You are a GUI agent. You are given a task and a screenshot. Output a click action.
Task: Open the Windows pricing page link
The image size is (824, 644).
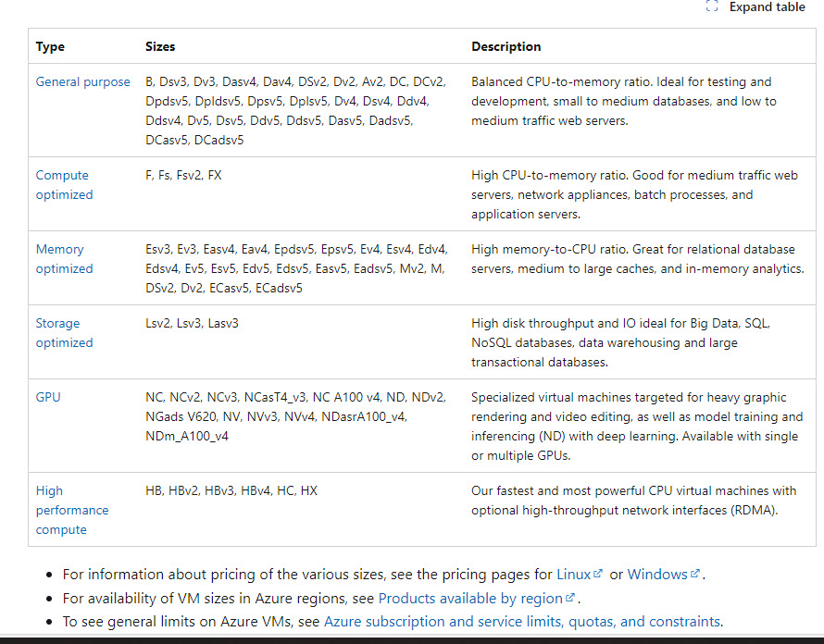[x=657, y=574]
